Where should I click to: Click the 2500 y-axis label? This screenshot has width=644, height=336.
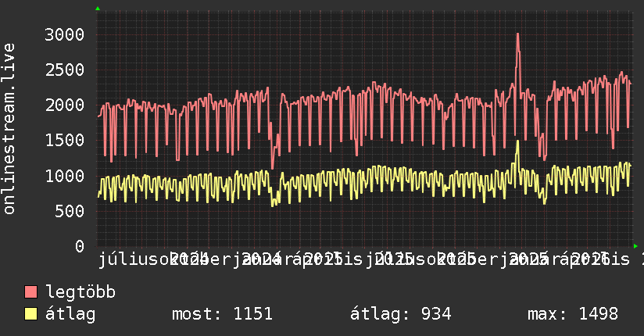point(65,70)
